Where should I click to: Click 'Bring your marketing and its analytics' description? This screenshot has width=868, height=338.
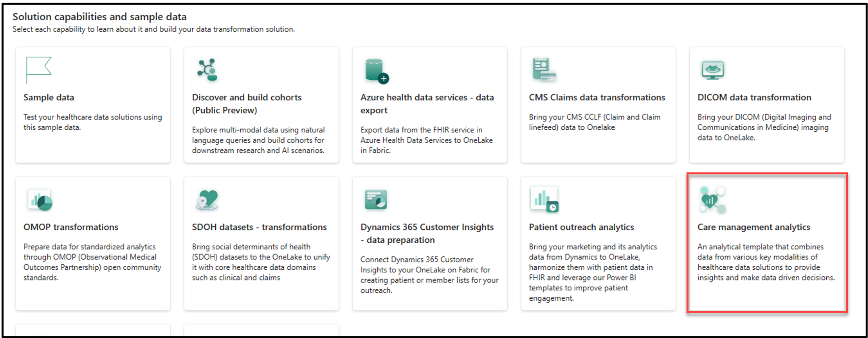[x=593, y=272]
